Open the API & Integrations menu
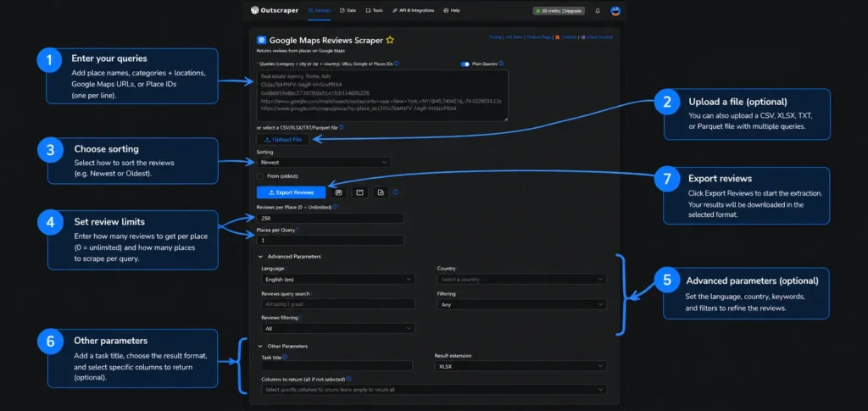Viewport: 868px width, 411px height. pos(414,10)
